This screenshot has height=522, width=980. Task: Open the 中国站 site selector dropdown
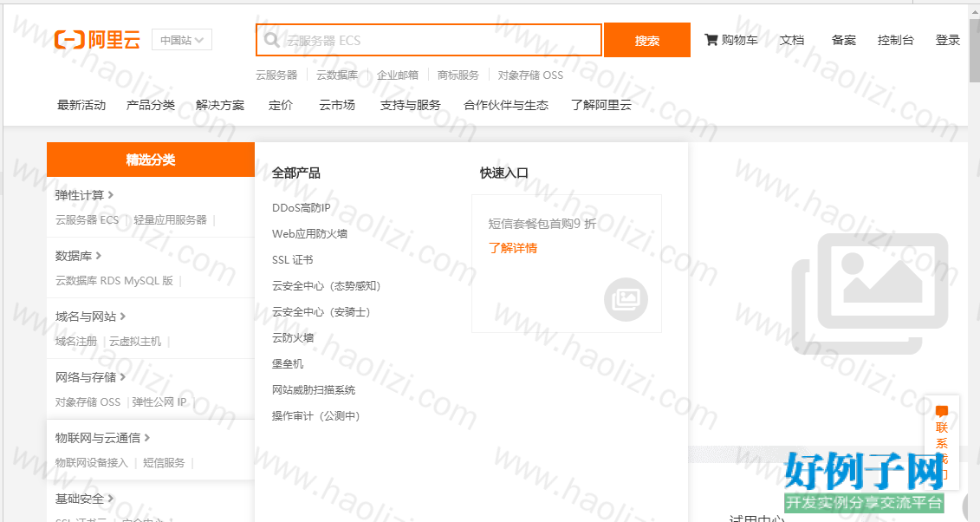(x=182, y=40)
